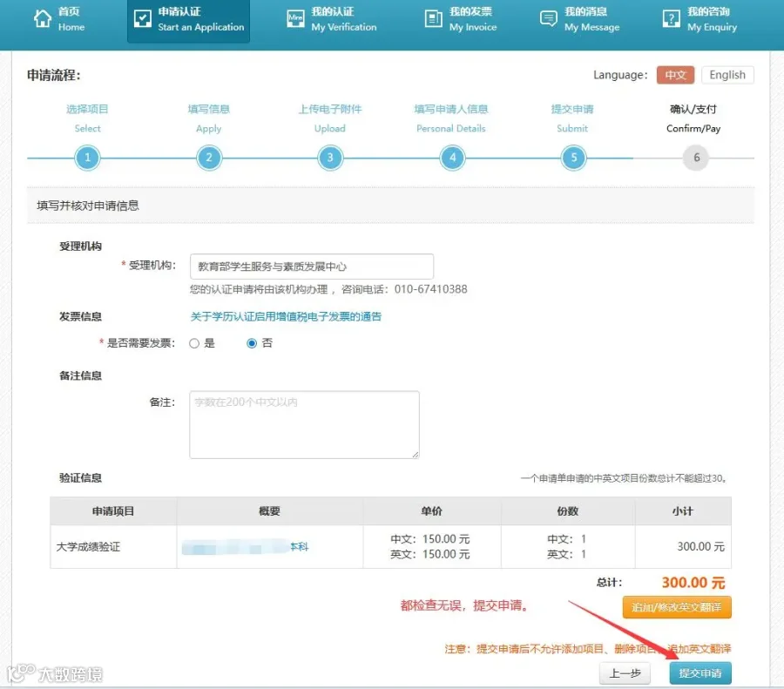
Task: Click the orange 追加/修改英文翻译 button
Action: click(x=677, y=607)
